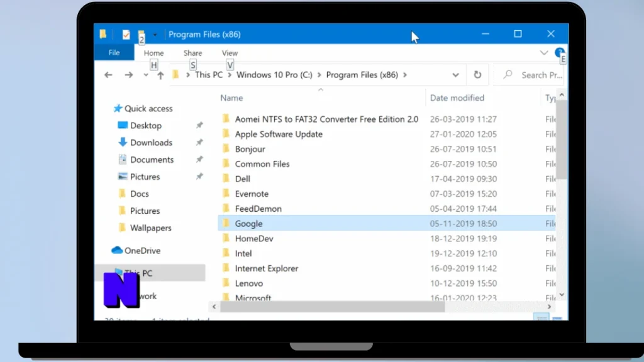Open Desktop in the navigation pane

coord(146,126)
